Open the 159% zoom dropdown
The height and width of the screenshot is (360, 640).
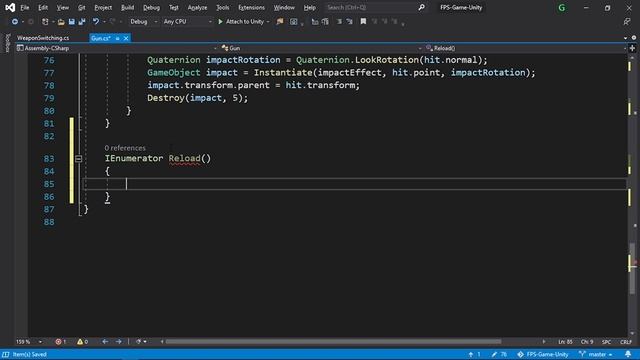pos(29,342)
